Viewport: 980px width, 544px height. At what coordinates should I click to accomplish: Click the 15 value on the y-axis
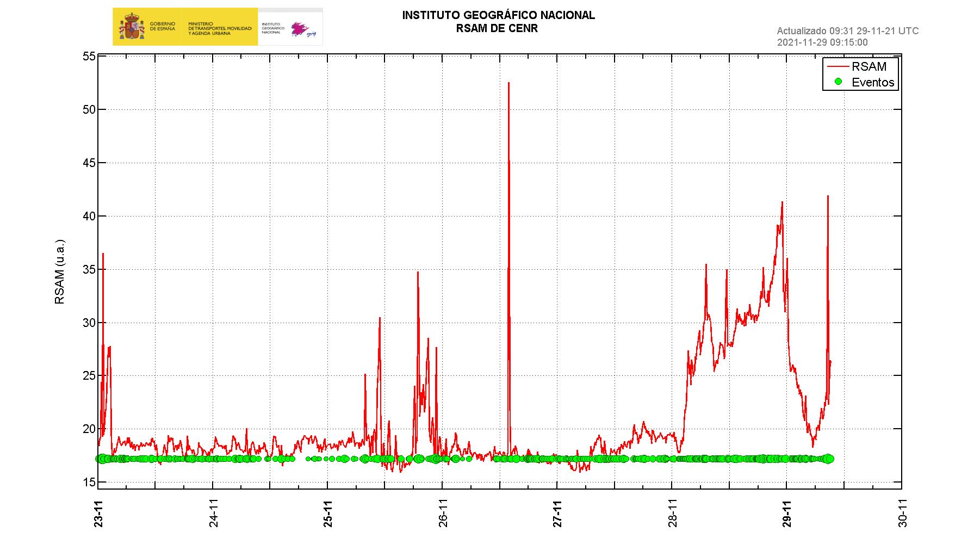click(88, 483)
